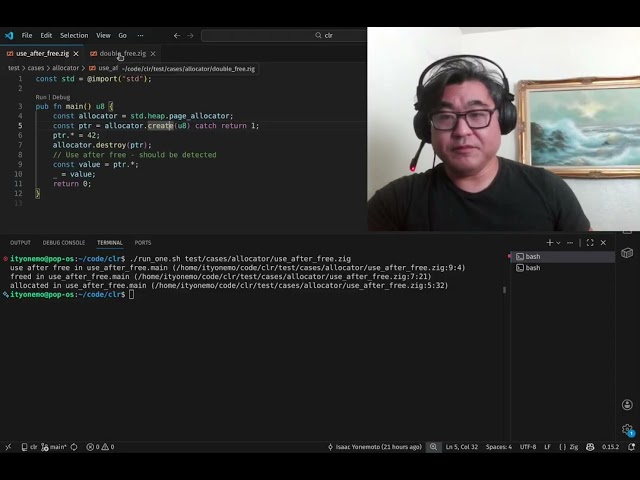The width and height of the screenshot is (640, 480).
Task: Click the 0.15.2 Zig version entry
Action: 610,447
